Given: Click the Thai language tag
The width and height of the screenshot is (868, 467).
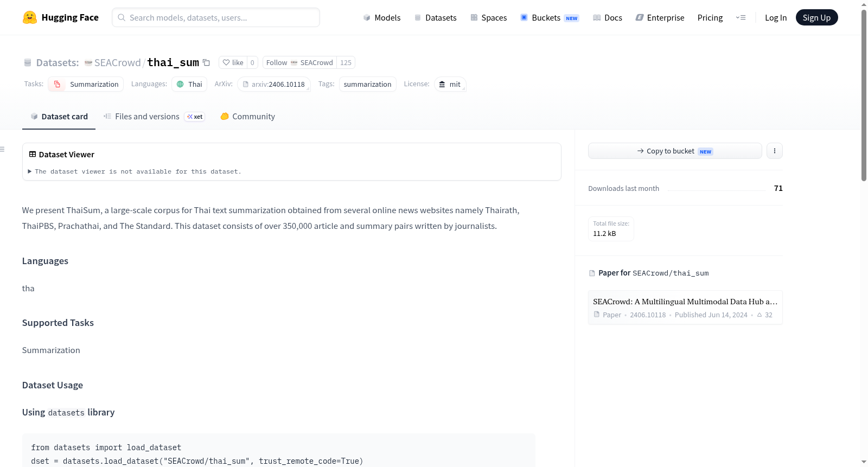Looking at the screenshot, I should pos(189,84).
